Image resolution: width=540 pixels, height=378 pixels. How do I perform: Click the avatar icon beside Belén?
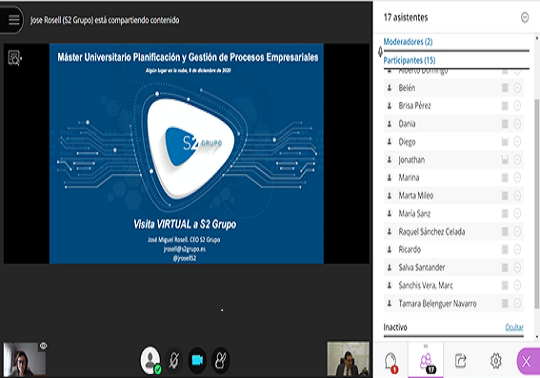coord(390,88)
